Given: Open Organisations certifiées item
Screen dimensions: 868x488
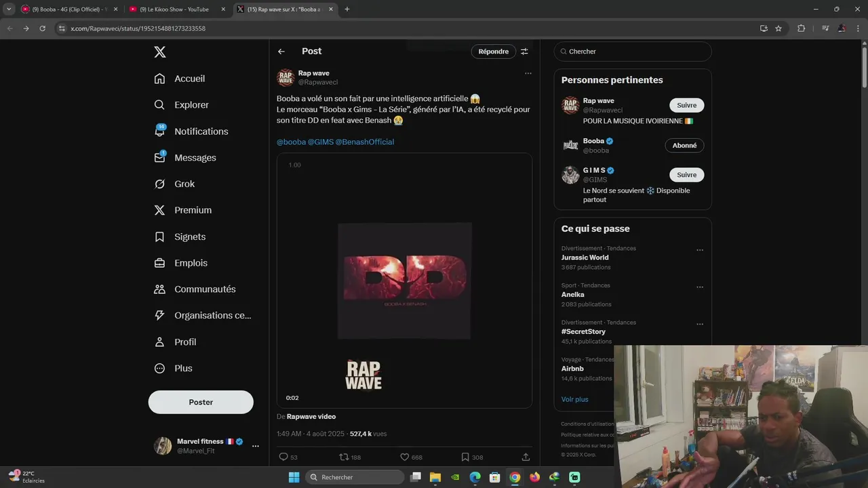Looking at the screenshot, I should tap(203, 315).
